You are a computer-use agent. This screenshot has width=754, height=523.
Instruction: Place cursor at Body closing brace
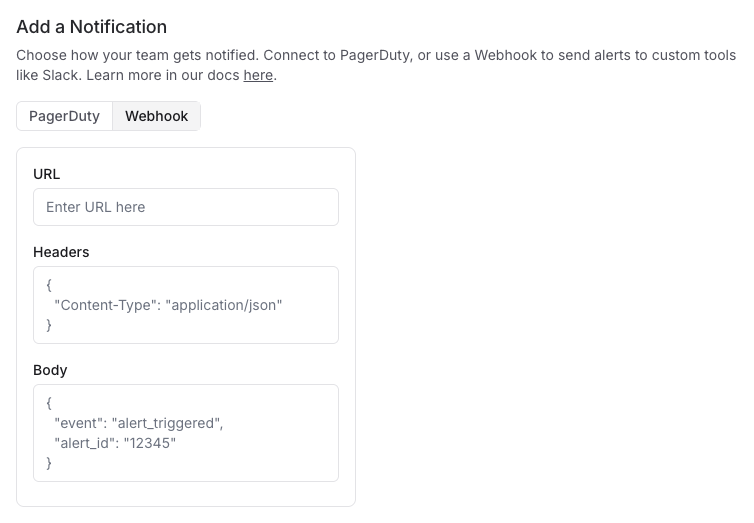(49, 463)
